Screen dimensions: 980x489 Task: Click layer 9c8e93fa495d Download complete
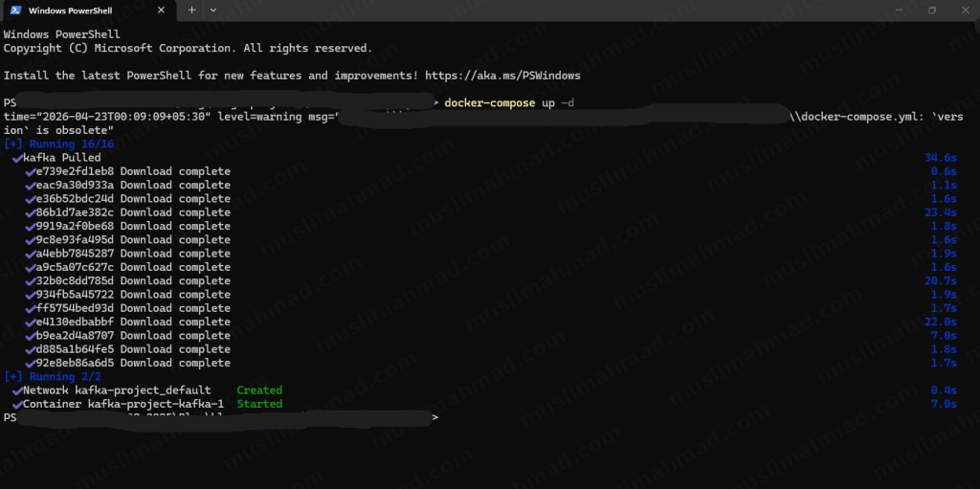(x=133, y=239)
